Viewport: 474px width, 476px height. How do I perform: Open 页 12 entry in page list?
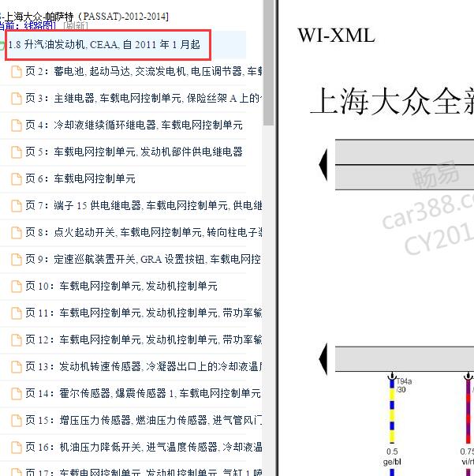144,339
